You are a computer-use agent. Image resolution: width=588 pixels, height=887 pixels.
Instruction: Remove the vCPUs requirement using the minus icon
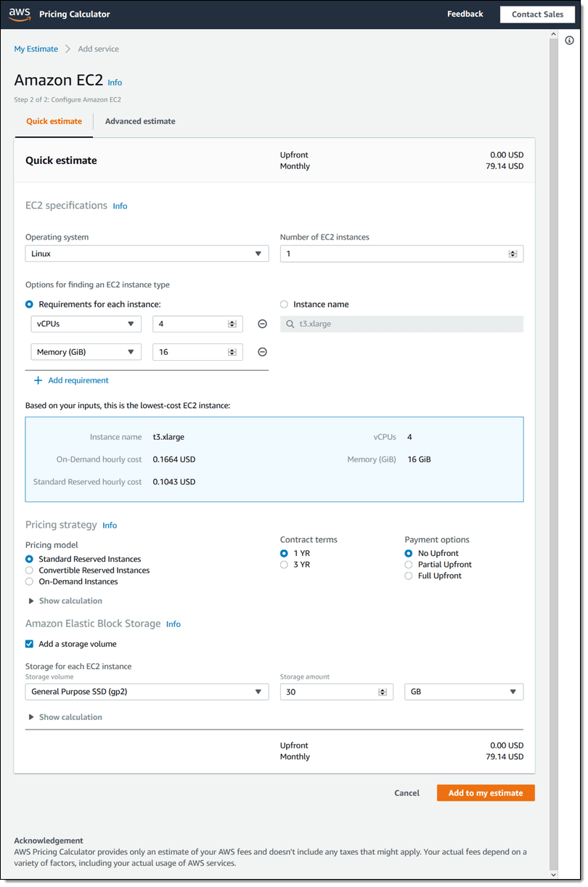(262, 324)
